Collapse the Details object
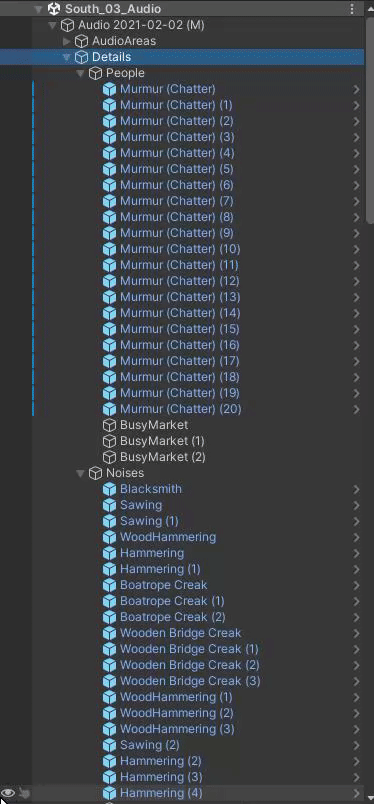Image resolution: width=374 pixels, height=804 pixels. point(66,57)
